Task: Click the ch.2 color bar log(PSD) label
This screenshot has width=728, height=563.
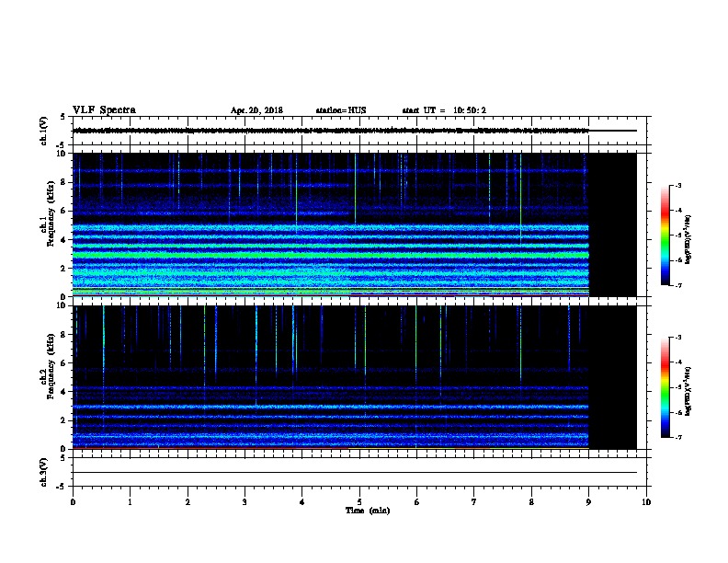Action: point(688,392)
